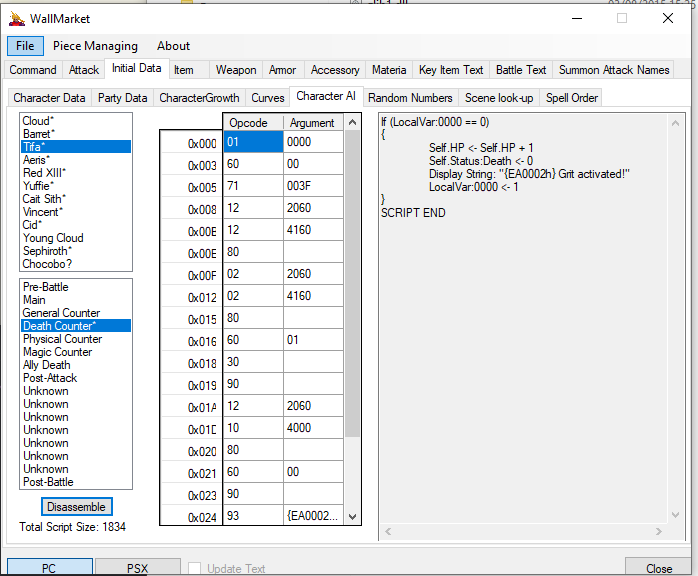Click the PC button
Viewport: 698px width, 576px height.
coord(49,568)
